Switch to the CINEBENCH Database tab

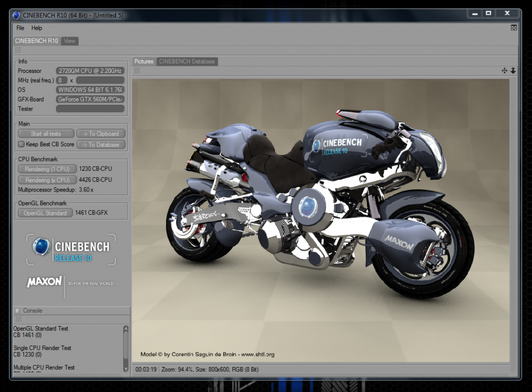(x=187, y=61)
